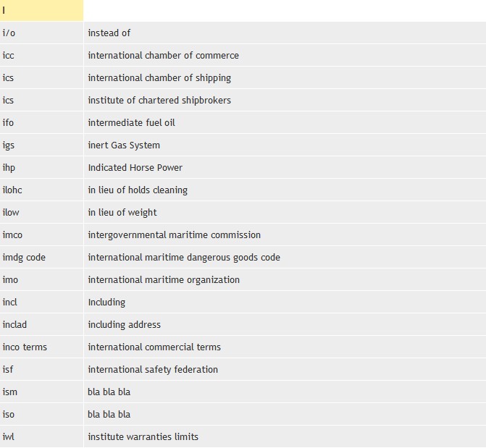Select the "ilohc" abbreviation
Screen dimensions: 486x448
tap(12, 190)
